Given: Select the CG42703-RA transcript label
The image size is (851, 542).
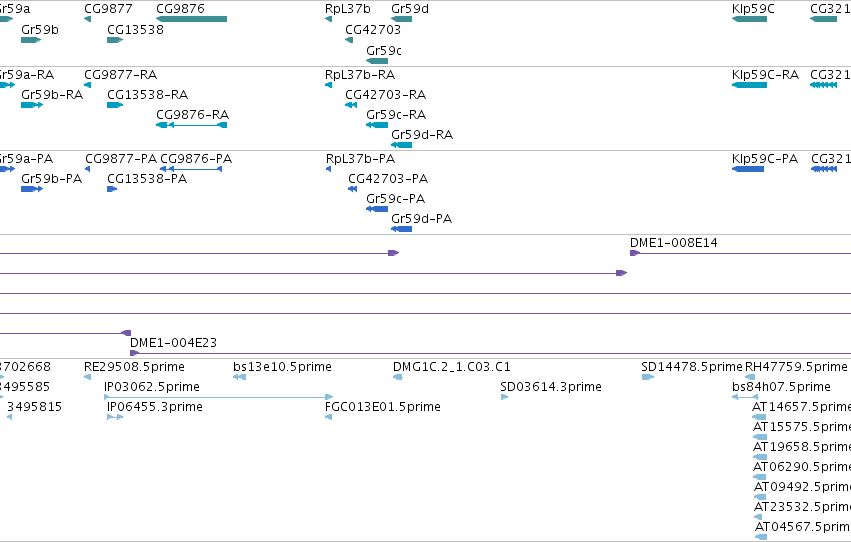Looking at the screenshot, I should tap(385, 95).
